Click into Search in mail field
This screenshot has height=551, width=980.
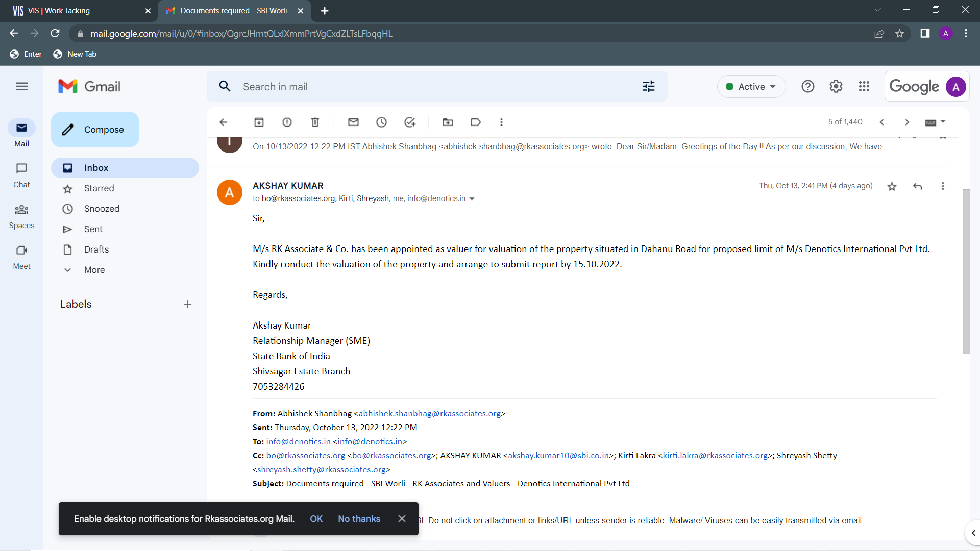437,87
